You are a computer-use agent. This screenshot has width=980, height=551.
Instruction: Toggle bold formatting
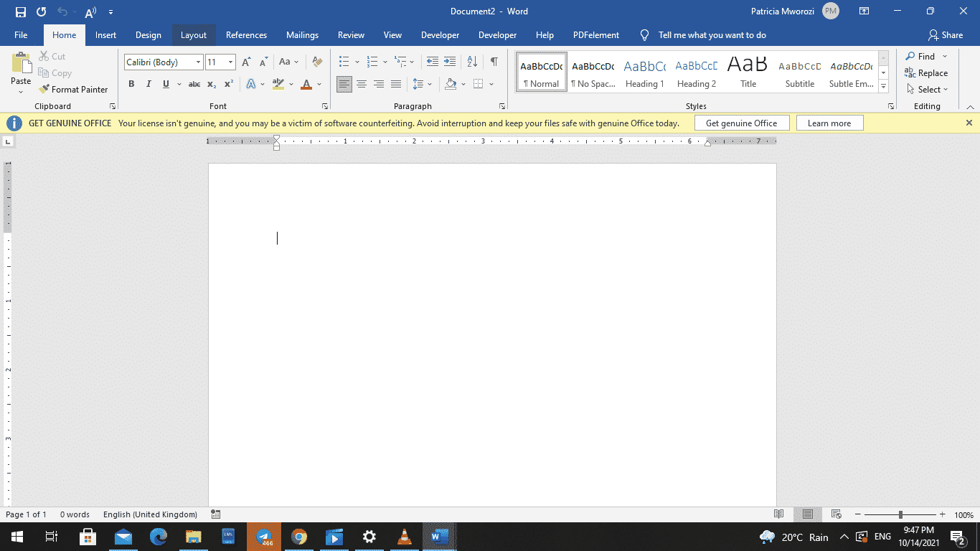(x=131, y=84)
